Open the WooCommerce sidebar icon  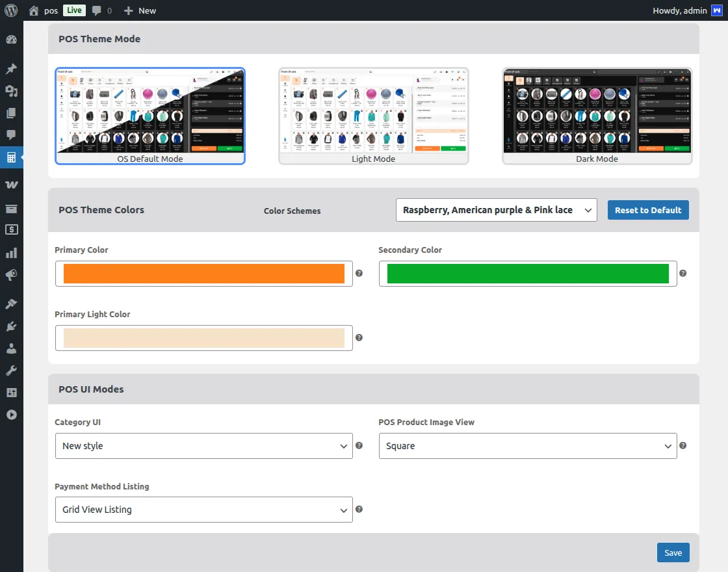pyautogui.click(x=11, y=185)
